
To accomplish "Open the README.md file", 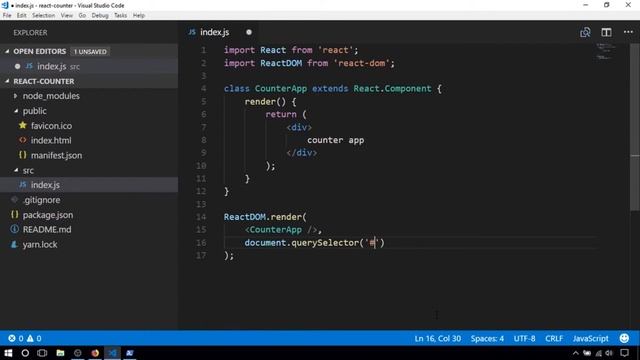I will click(x=89, y=229).
